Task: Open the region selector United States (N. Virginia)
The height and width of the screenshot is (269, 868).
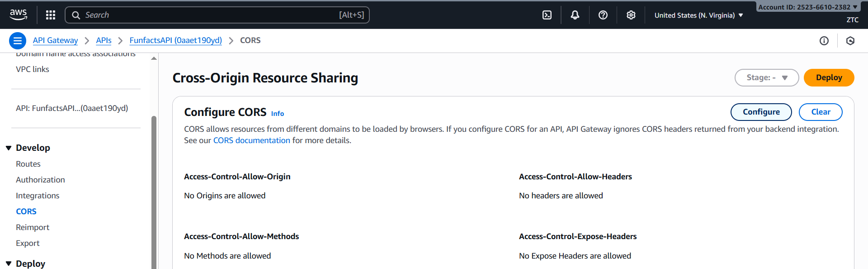Action: pyautogui.click(x=698, y=15)
